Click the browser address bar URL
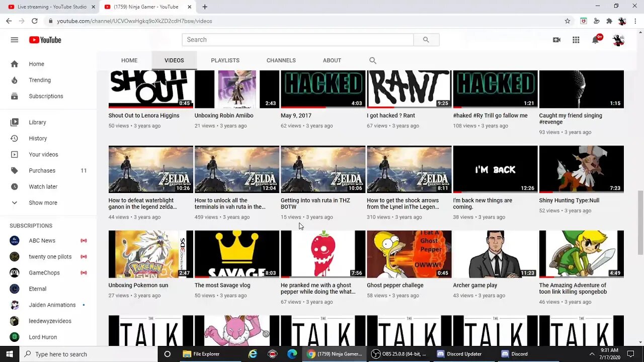Viewport: 644px width, 362px height. click(x=134, y=21)
